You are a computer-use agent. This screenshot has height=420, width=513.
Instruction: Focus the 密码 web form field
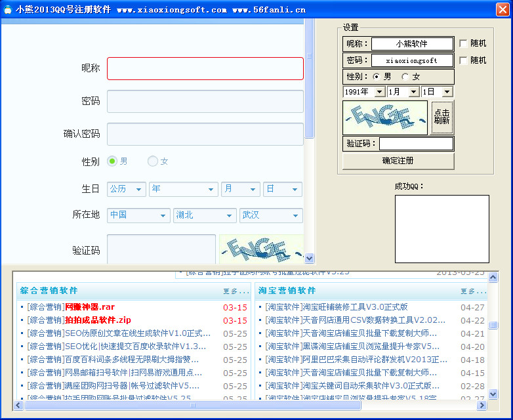(205, 101)
